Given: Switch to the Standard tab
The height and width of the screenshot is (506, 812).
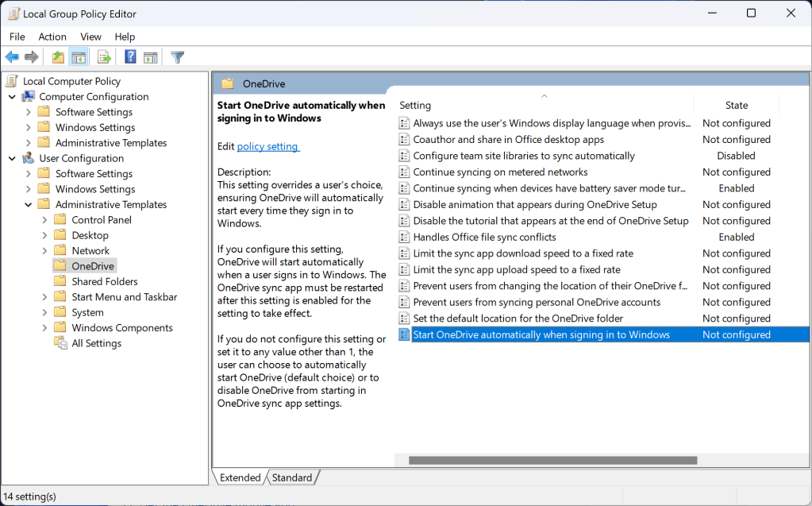Looking at the screenshot, I should [291, 477].
